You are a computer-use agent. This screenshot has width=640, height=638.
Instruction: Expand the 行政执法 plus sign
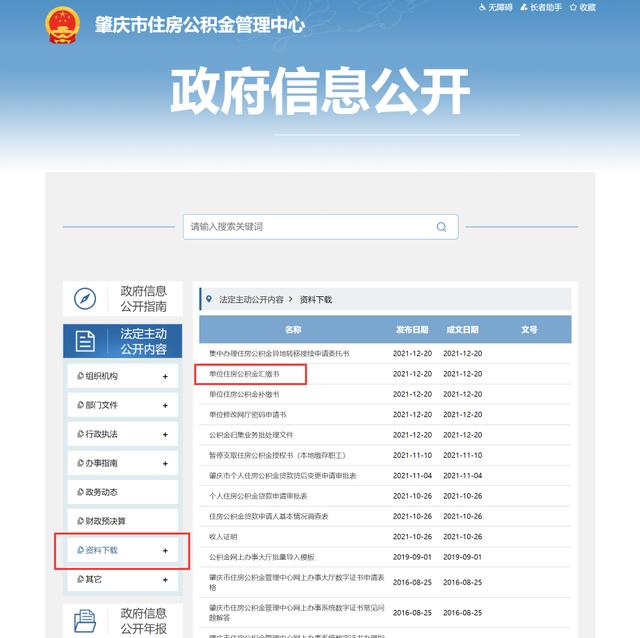[165, 434]
